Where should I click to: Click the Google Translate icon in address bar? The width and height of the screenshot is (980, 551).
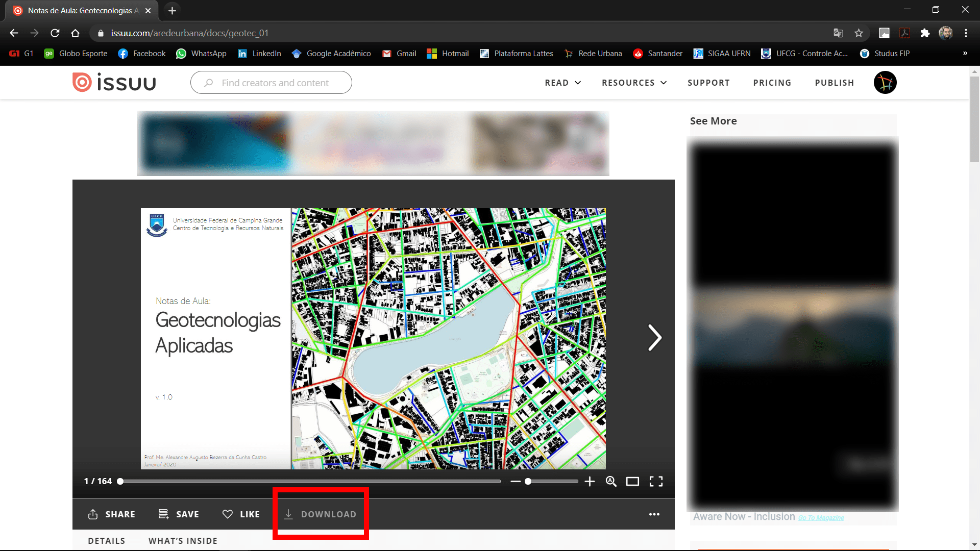[x=837, y=33]
